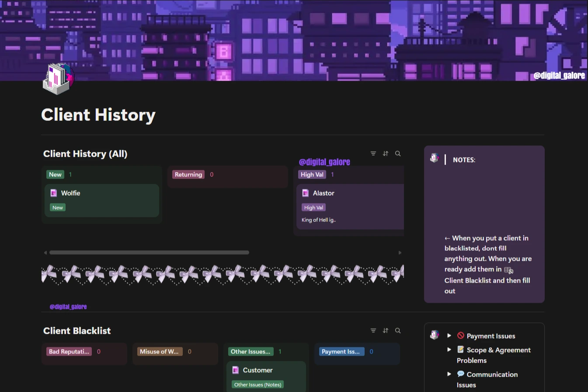Image resolution: width=588 pixels, height=392 pixels.
Task: Click the logo icon inside the NOTES callout
Action: (434, 158)
